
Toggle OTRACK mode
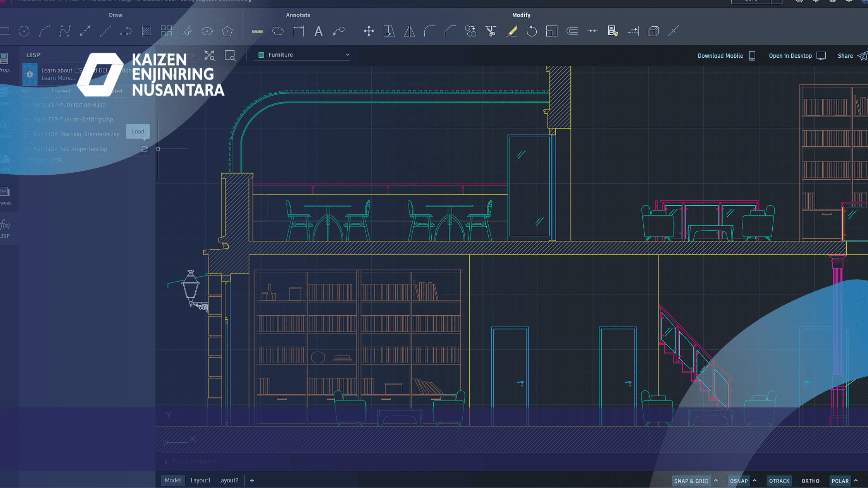pos(779,481)
